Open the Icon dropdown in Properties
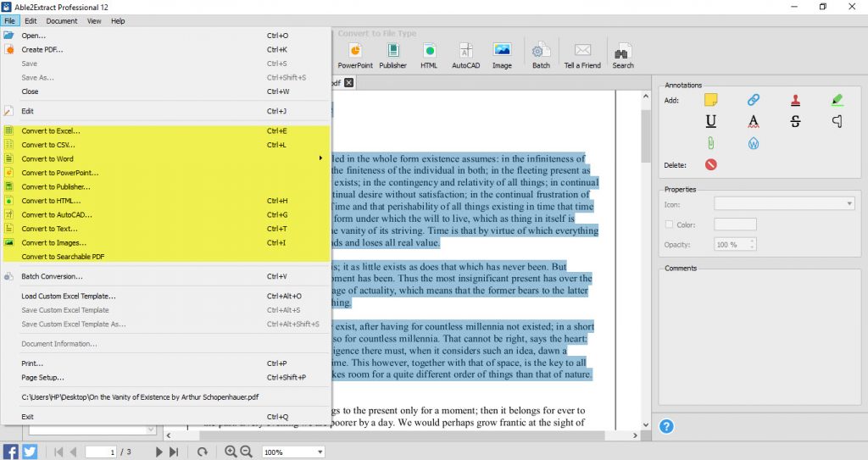The image size is (868, 460). [x=784, y=203]
